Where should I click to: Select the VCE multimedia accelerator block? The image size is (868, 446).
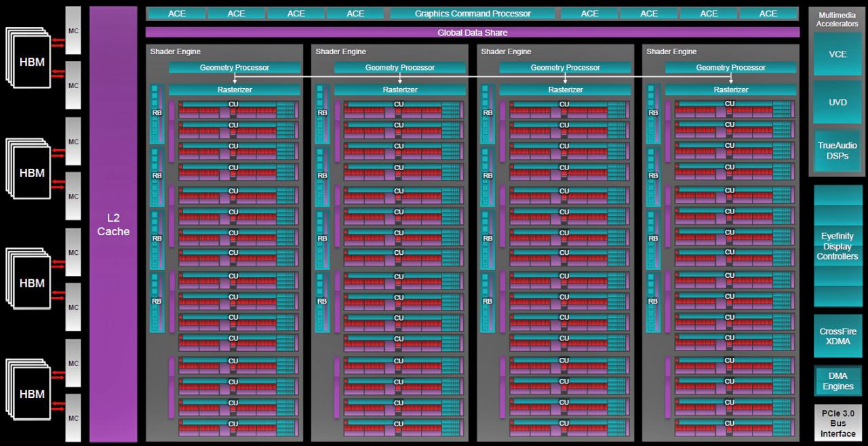coord(837,54)
